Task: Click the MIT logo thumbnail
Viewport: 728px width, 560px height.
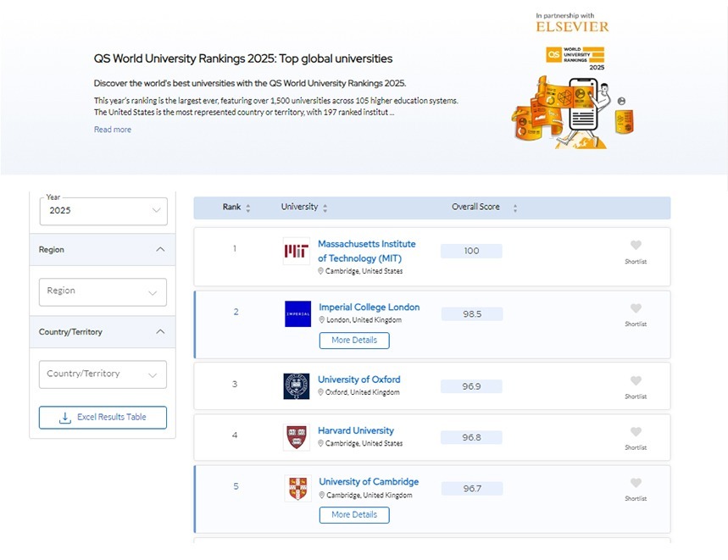Action: pyautogui.click(x=297, y=251)
